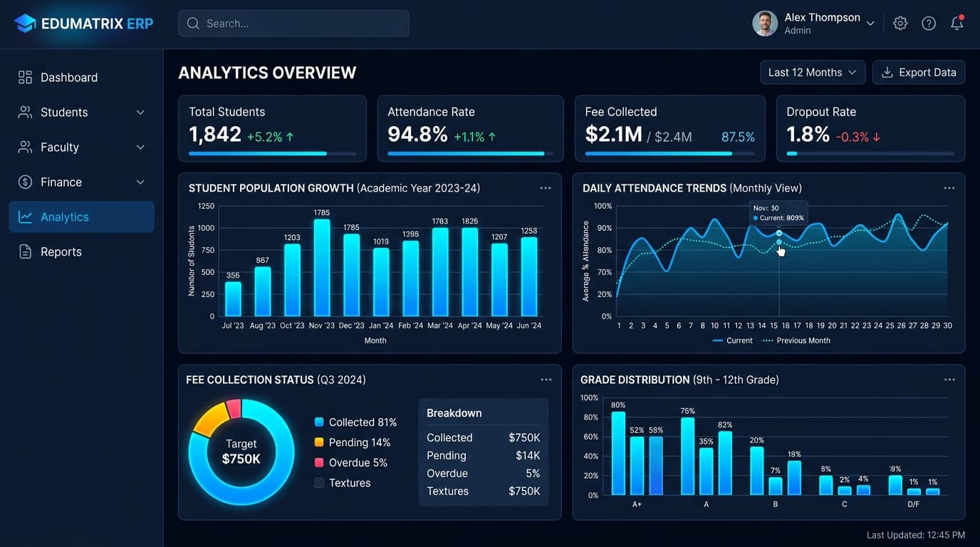Screen dimensions: 980x547
Task: Toggle Previous Month series in legend
Action: click(x=796, y=340)
